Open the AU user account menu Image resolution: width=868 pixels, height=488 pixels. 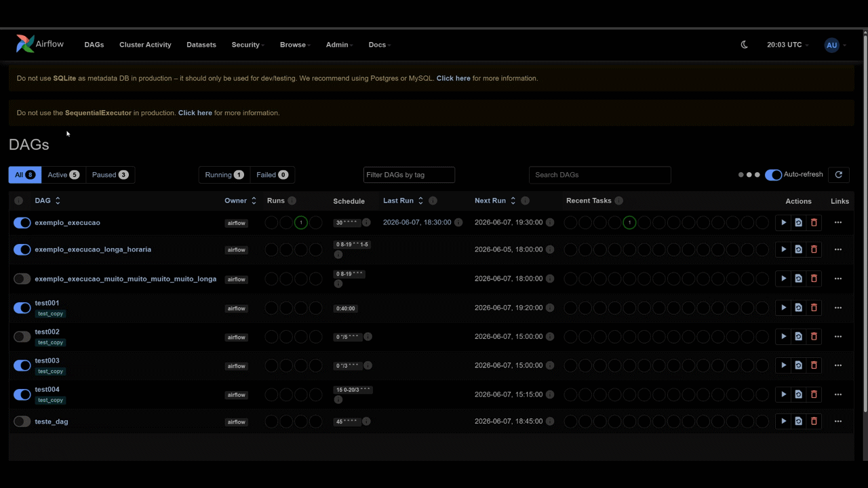tap(835, 45)
